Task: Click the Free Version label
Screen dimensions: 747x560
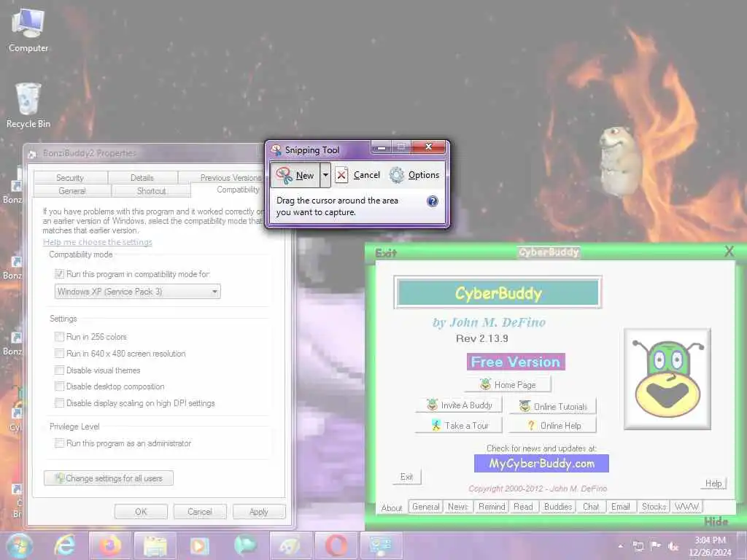Action: (516, 362)
